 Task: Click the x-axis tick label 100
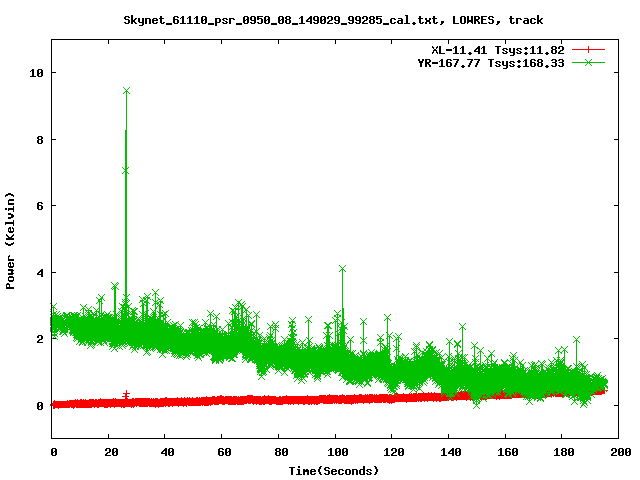(x=335, y=453)
